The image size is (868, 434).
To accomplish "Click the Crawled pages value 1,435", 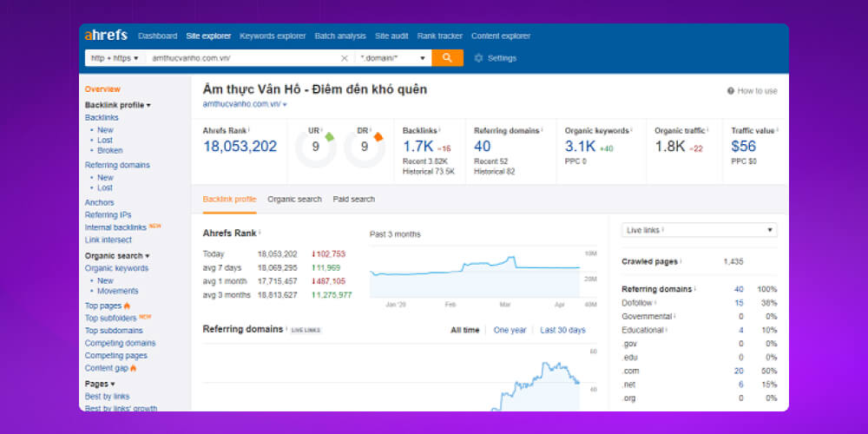I will [x=733, y=261].
